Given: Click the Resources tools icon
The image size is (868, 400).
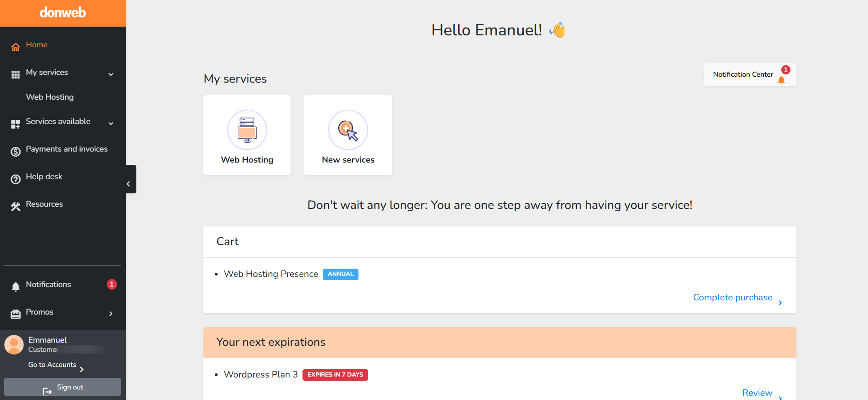Looking at the screenshot, I should click(16, 207).
